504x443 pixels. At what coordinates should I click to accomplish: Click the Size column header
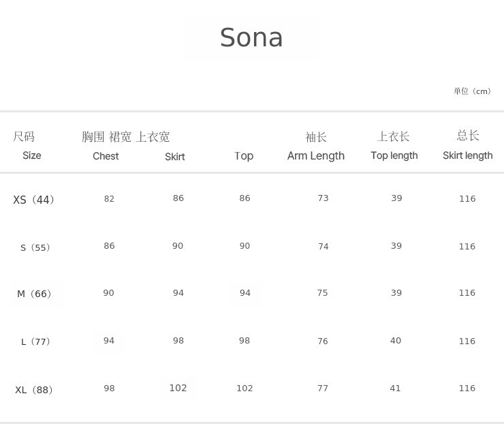[x=31, y=155]
